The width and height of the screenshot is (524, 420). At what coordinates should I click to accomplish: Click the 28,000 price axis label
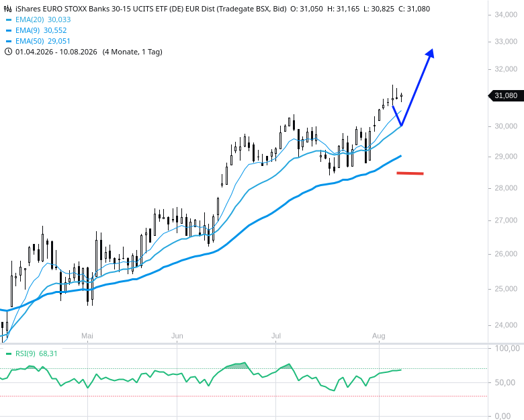[506, 188]
